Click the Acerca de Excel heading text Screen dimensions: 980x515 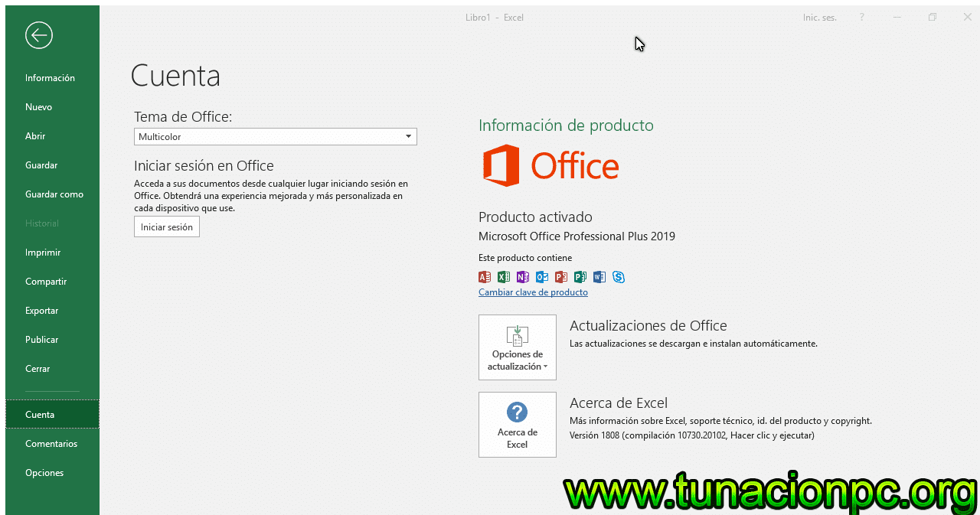pyautogui.click(x=619, y=403)
